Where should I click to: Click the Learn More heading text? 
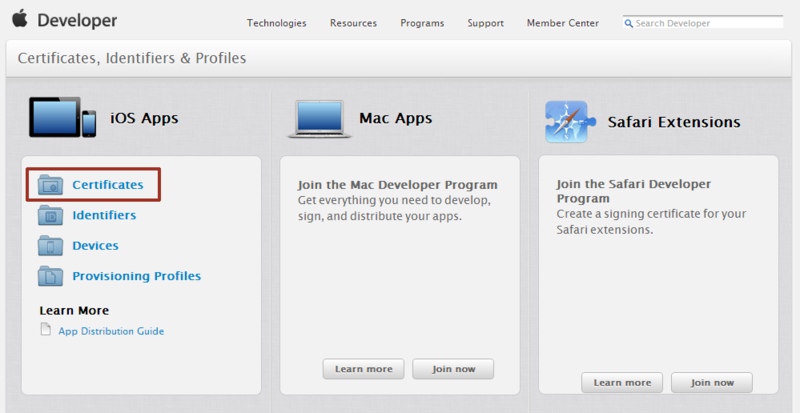pyautogui.click(x=74, y=310)
